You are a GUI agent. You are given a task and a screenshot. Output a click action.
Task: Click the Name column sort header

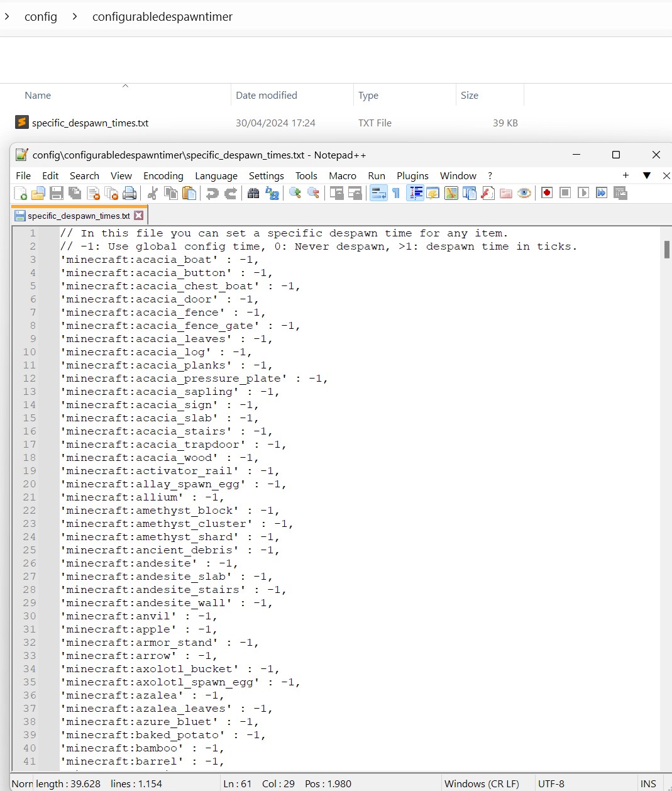[x=38, y=96]
